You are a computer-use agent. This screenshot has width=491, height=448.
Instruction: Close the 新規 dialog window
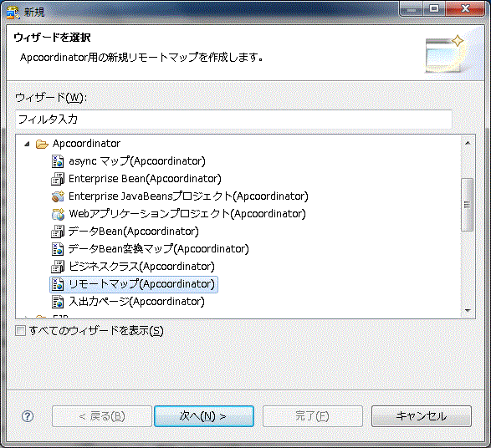point(465,9)
